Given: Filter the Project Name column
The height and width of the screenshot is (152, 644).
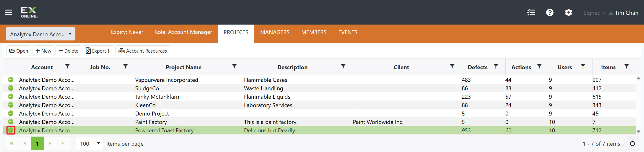Looking at the screenshot, I should click(234, 67).
